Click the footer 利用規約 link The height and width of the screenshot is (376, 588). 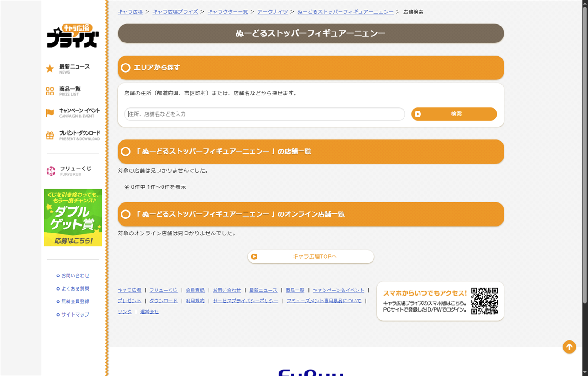point(195,301)
